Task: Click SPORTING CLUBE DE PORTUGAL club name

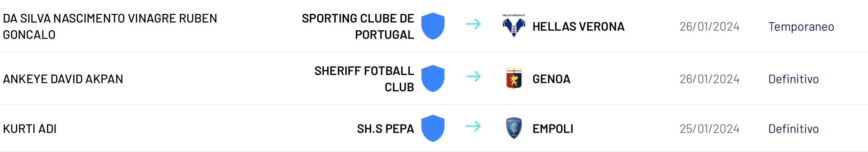Action: coord(358,27)
